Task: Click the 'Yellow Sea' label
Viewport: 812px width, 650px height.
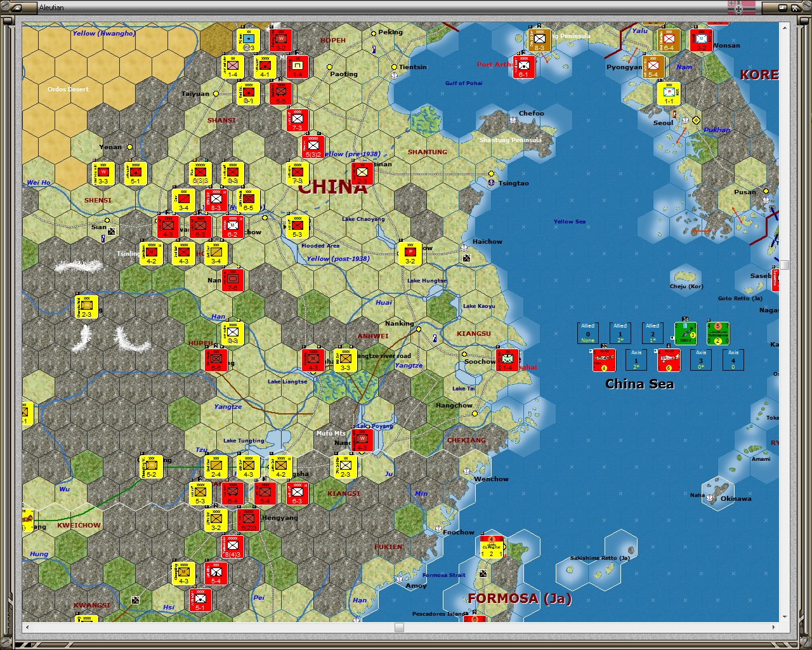Action: [570, 222]
